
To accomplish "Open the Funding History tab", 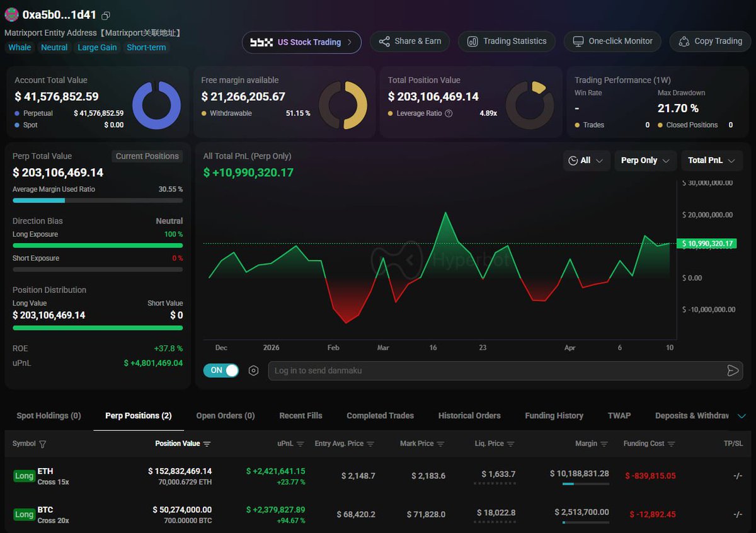I will pyautogui.click(x=554, y=416).
